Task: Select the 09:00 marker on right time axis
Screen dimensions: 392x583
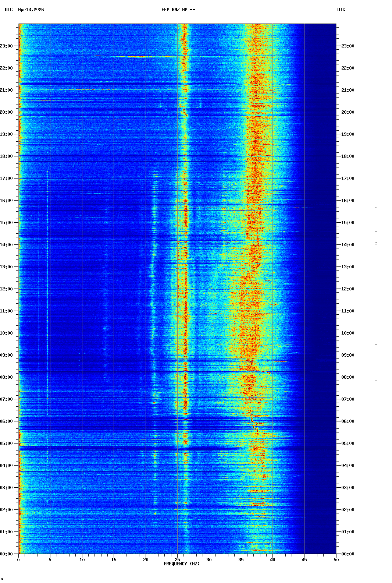Action: 348,355
